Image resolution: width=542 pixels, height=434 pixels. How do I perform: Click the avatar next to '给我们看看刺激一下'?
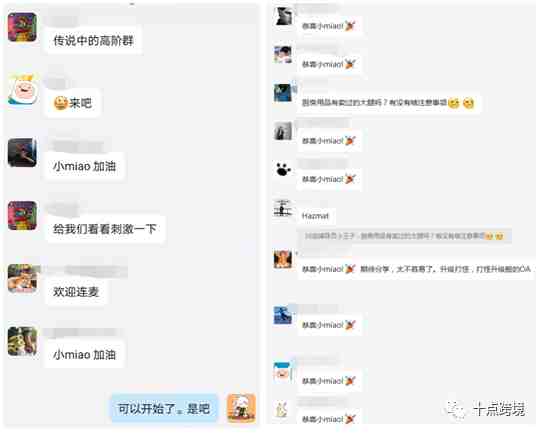click(x=22, y=216)
